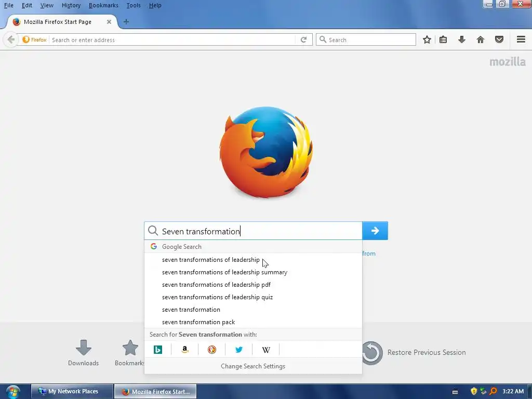
Task: Click the start page search field
Action: 253,231
